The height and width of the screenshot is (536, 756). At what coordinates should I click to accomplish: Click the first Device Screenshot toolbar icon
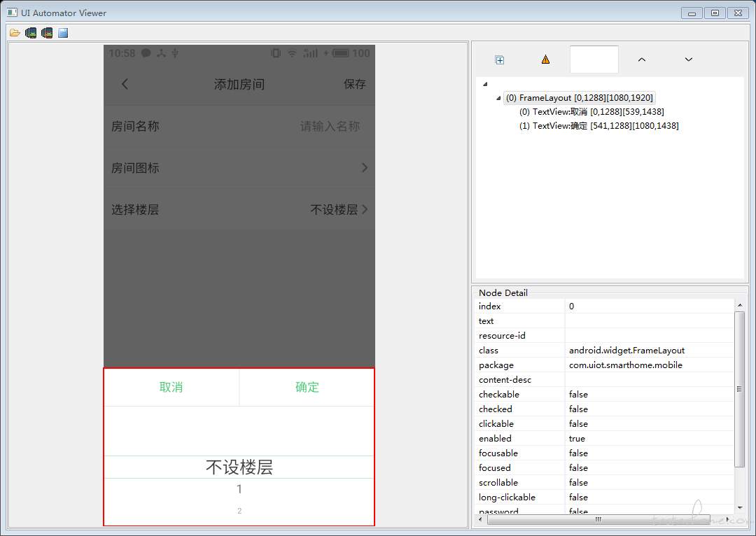31,33
